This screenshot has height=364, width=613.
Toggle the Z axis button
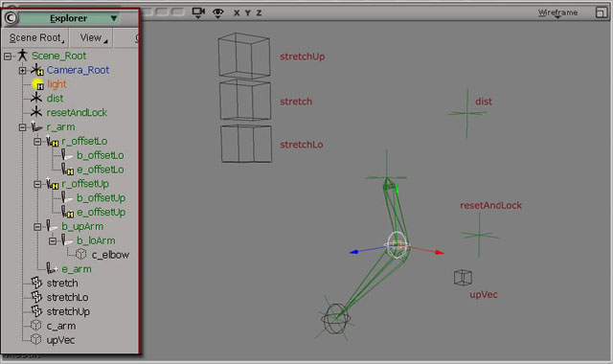[259, 12]
